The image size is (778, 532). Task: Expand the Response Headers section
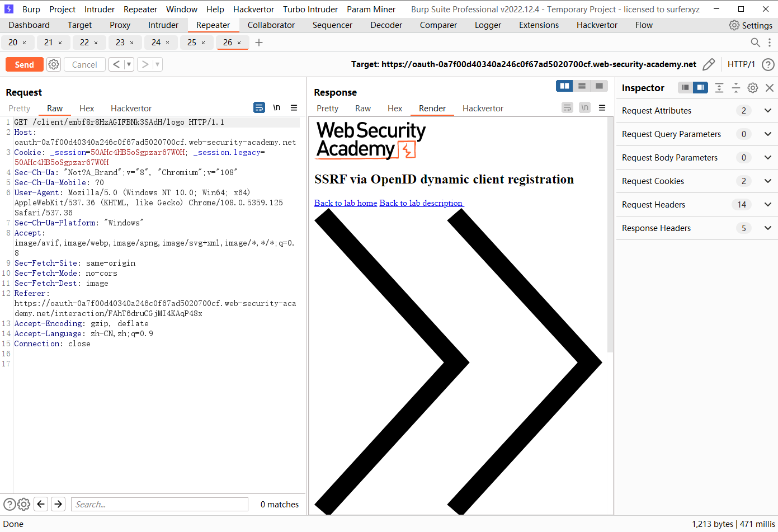[x=767, y=228]
